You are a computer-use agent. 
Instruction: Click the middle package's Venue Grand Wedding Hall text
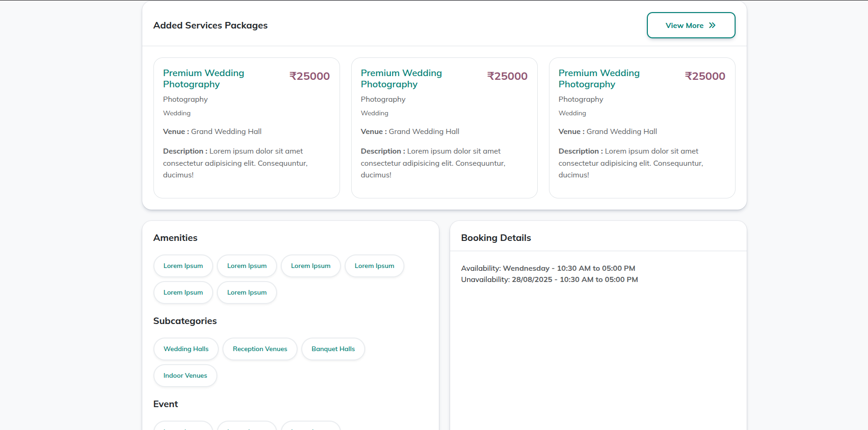pyautogui.click(x=410, y=132)
